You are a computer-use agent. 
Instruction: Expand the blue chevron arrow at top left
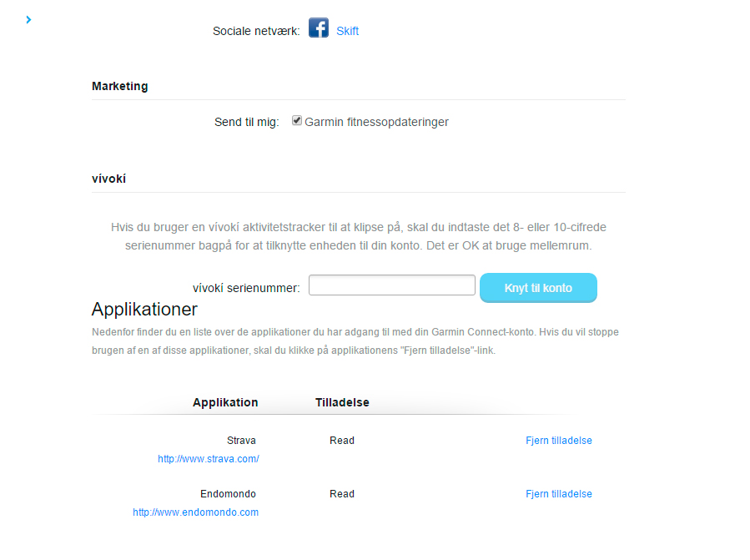pos(28,20)
